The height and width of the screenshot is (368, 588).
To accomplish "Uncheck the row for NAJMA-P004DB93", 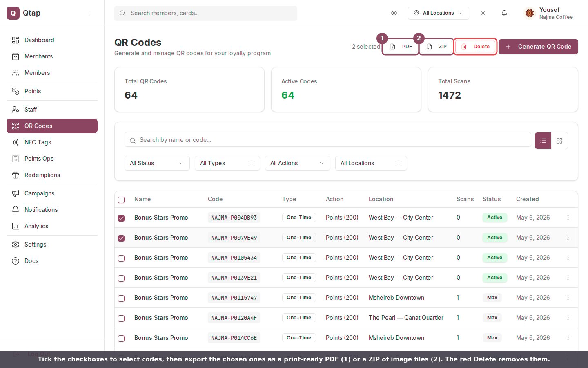I will 121,218.
